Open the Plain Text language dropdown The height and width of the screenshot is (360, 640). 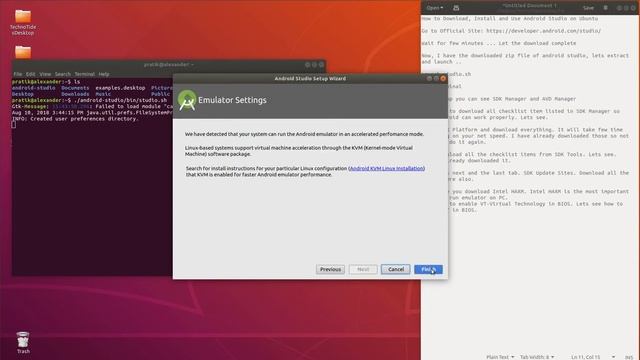point(500,357)
